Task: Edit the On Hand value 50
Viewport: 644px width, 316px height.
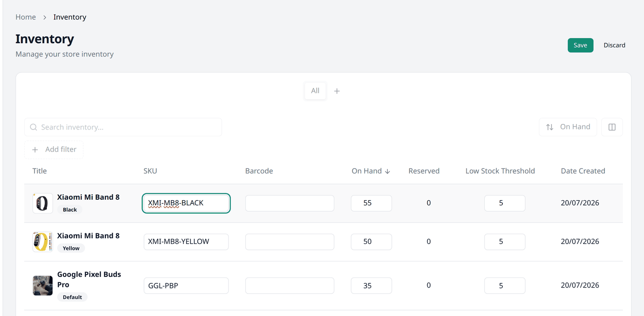Action: (x=371, y=242)
